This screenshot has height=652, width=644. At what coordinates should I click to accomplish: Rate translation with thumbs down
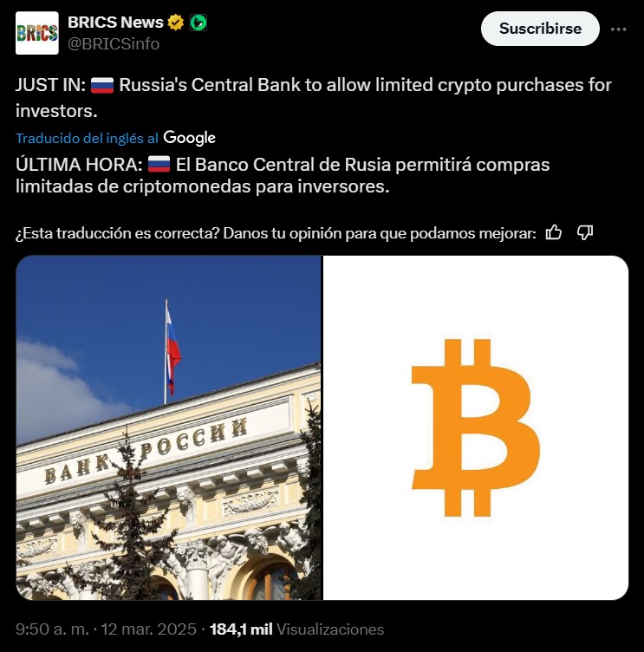[585, 232]
